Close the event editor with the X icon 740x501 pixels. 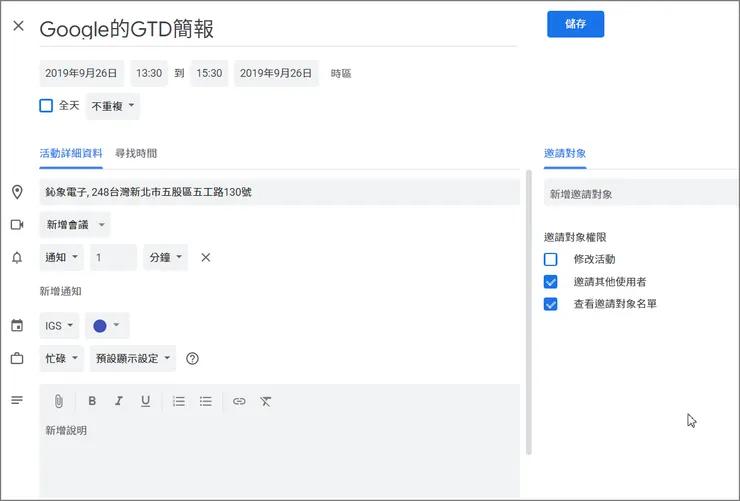tap(18, 25)
